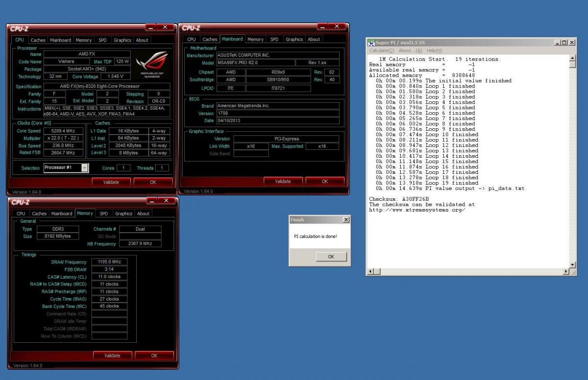This screenshot has height=380, width=588.
Task: Click xtremesystems.org URL text
Action: [417, 210]
